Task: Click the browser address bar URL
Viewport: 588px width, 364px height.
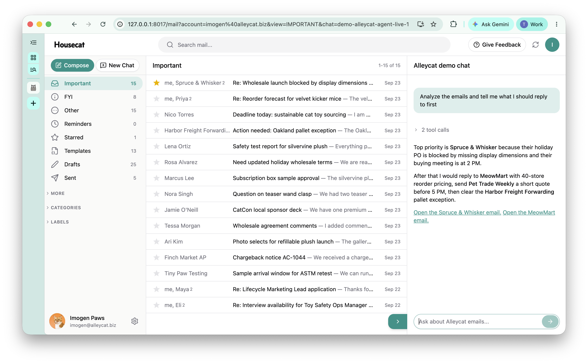Action: coord(268,24)
